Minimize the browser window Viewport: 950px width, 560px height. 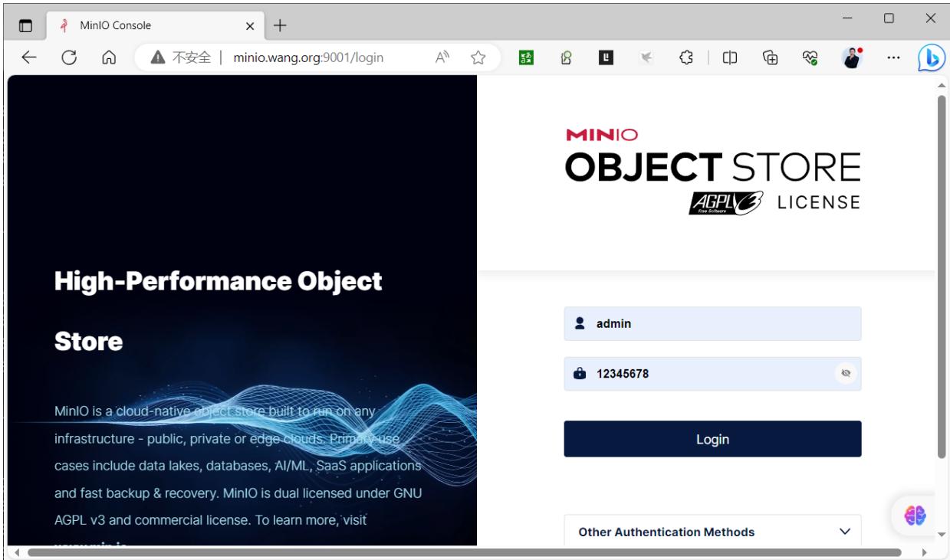click(849, 18)
